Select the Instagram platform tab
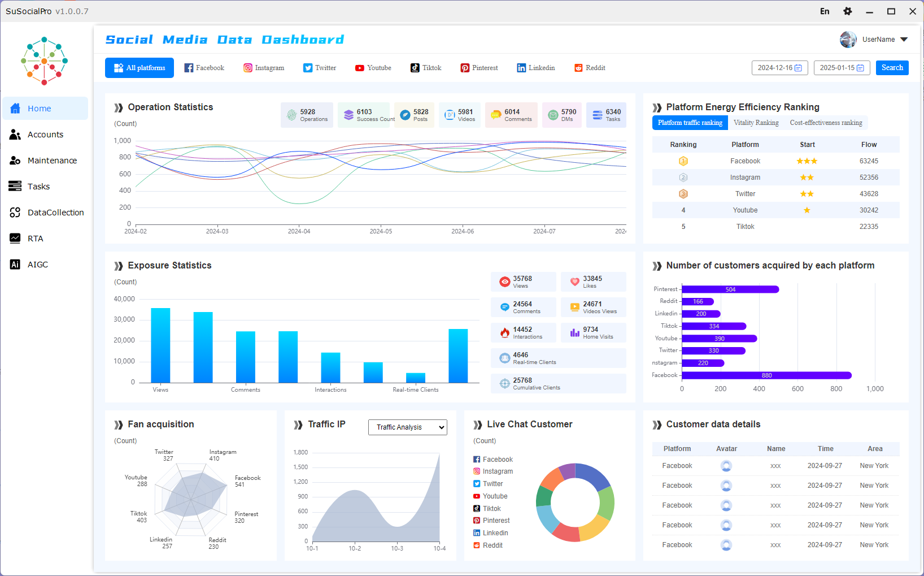924x576 pixels. coord(264,68)
